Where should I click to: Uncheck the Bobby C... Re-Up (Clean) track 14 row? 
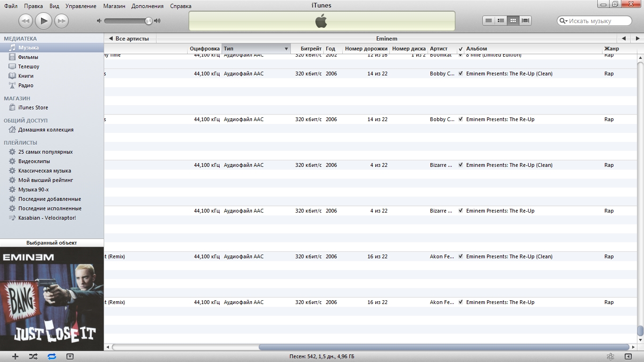[461, 74]
